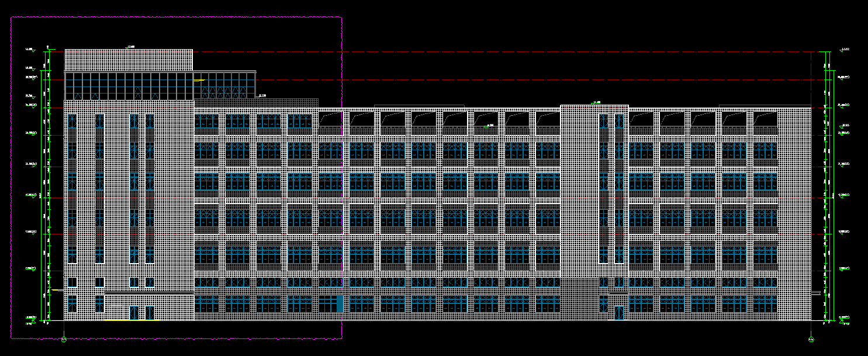Viewport: 868px width, 356px height.
Task: Select the green grid axis bubble at bottom left
Action: (64, 339)
